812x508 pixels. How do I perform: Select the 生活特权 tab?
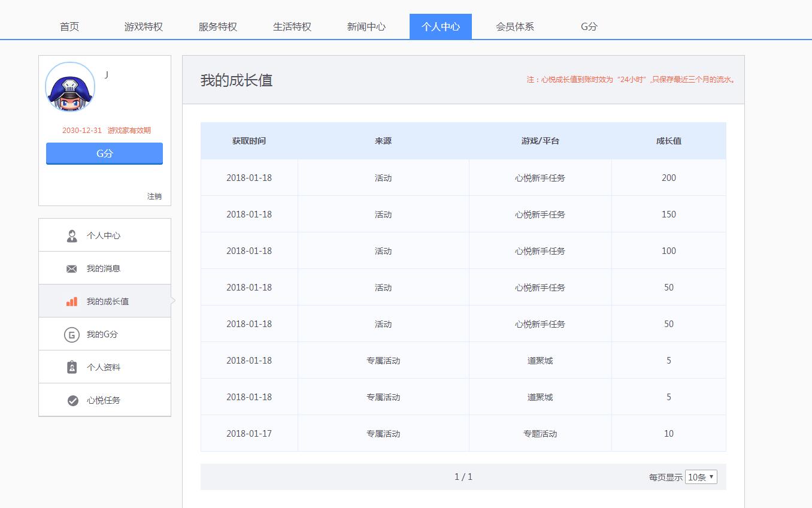[x=292, y=27]
